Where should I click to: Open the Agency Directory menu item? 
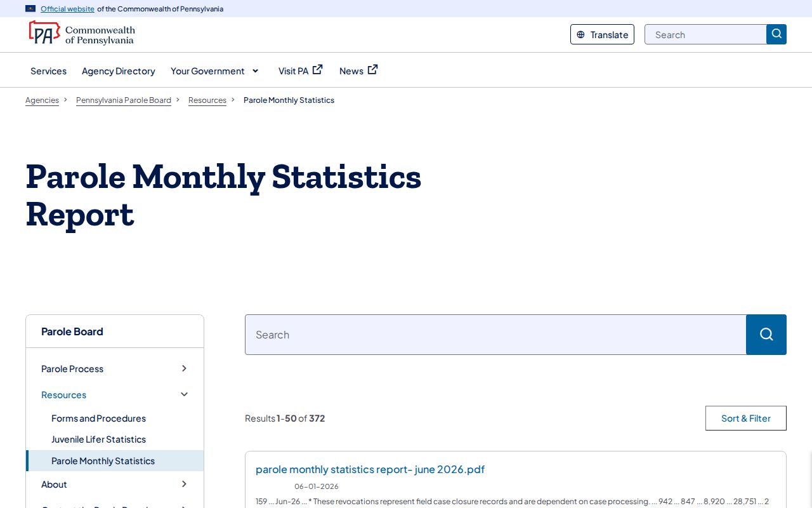point(119,71)
